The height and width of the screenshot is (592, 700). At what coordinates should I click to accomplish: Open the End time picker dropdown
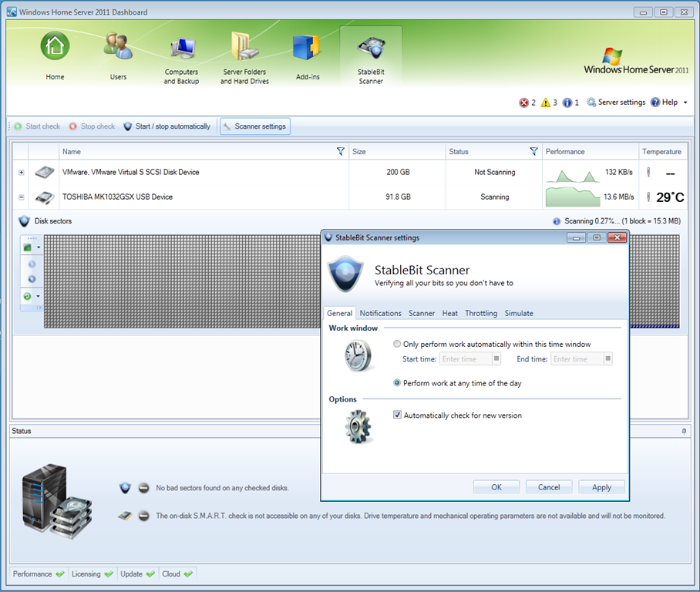pyautogui.click(x=607, y=358)
